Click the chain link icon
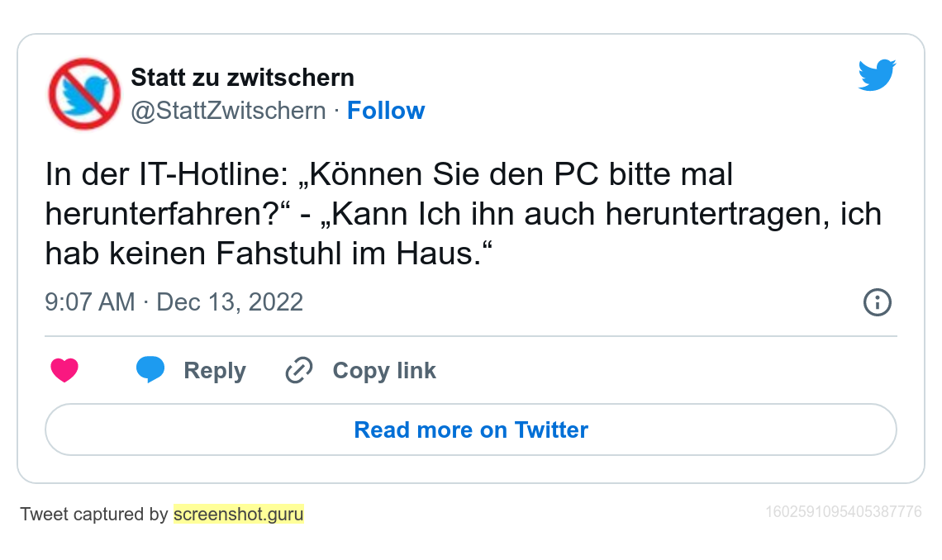 (298, 370)
